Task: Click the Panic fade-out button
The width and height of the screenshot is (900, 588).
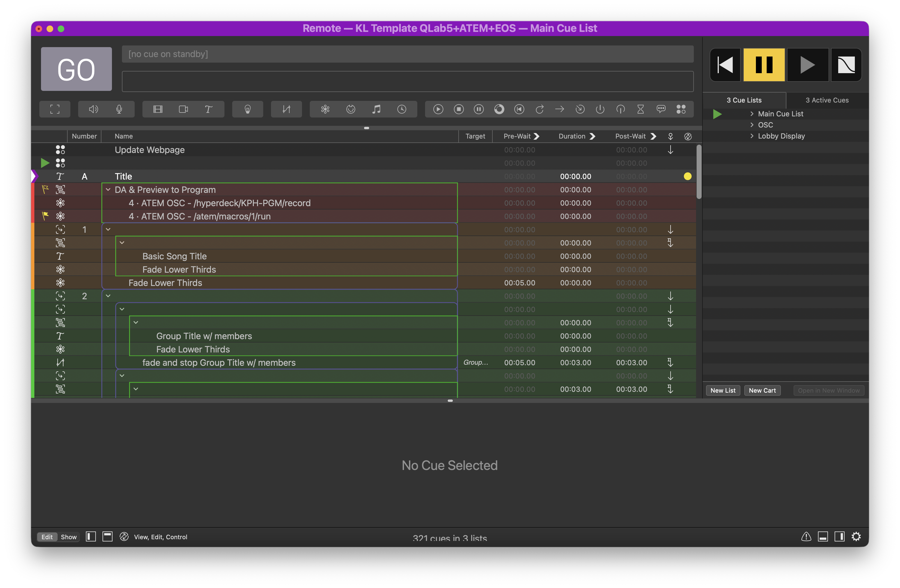Action: [846, 65]
